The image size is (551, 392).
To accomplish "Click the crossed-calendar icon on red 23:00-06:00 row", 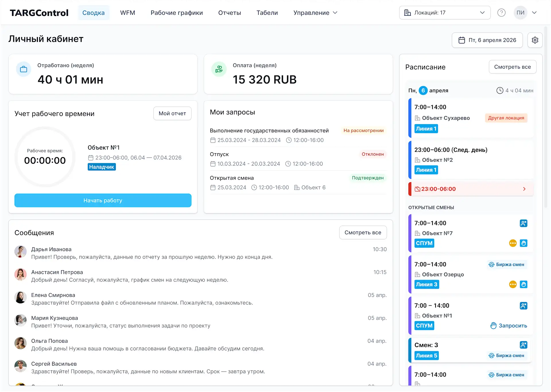I will (x=418, y=189).
